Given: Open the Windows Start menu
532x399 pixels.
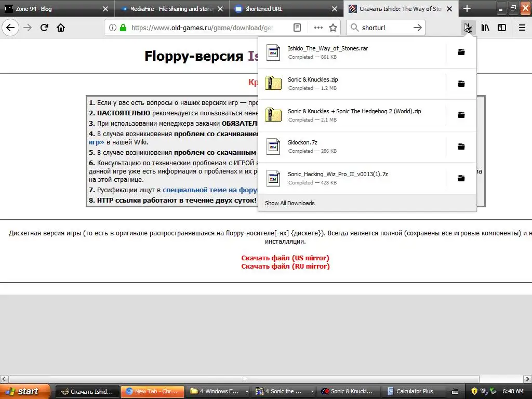Looking at the screenshot, I should [25, 391].
